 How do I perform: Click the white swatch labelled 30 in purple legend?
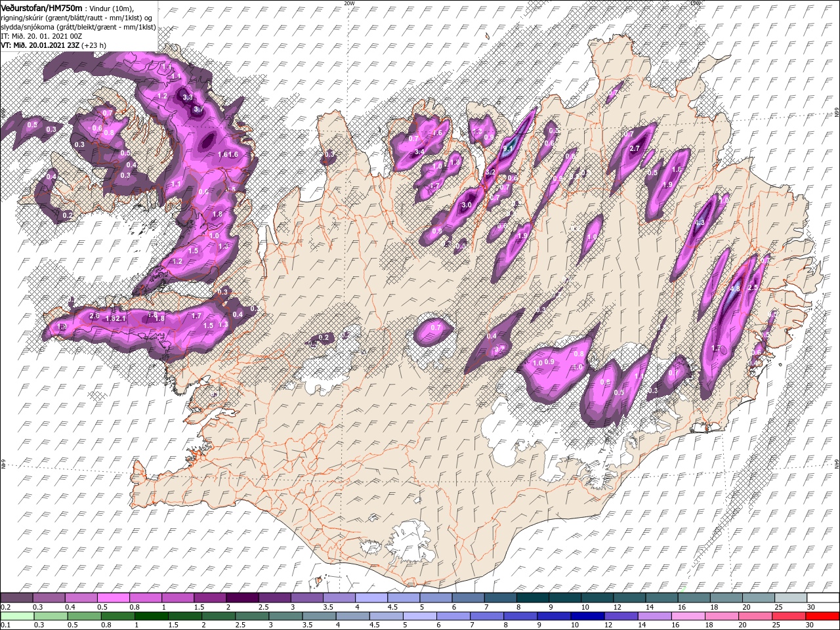(x=822, y=598)
